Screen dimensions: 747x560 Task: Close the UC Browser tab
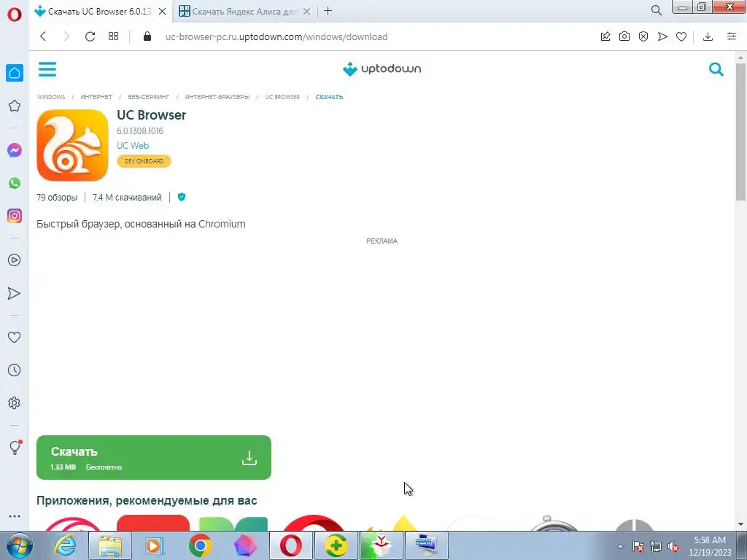[162, 12]
